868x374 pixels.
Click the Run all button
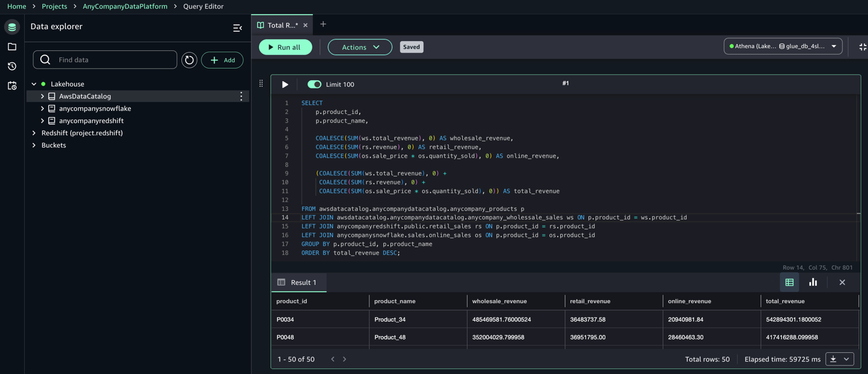pyautogui.click(x=285, y=47)
